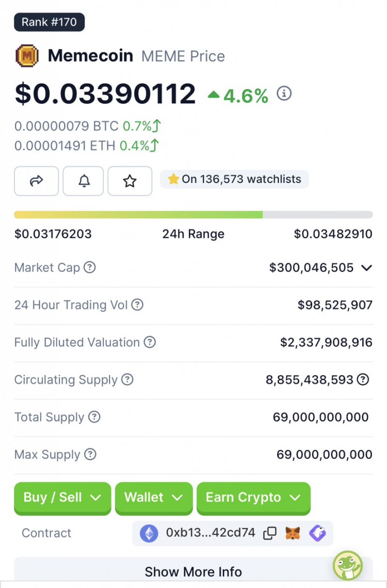387x588 pixels.
Task: Open the info icon next to 4.6%
Action: (x=284, y=93)
